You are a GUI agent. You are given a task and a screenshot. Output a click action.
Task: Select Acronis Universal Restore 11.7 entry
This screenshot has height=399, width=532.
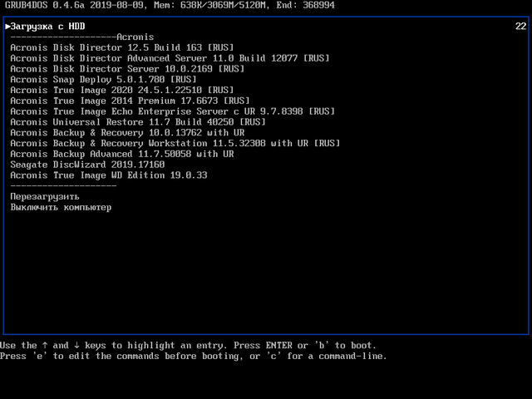tap(138, 122)
